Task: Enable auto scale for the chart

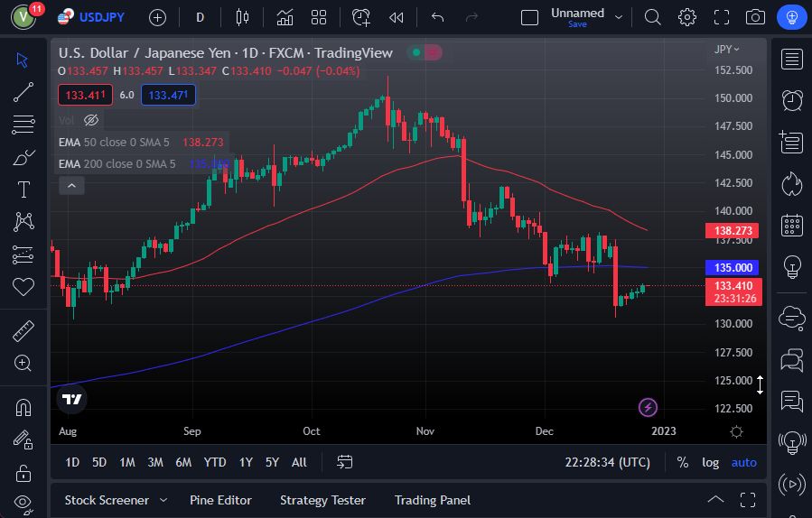Action: [744, 462]
